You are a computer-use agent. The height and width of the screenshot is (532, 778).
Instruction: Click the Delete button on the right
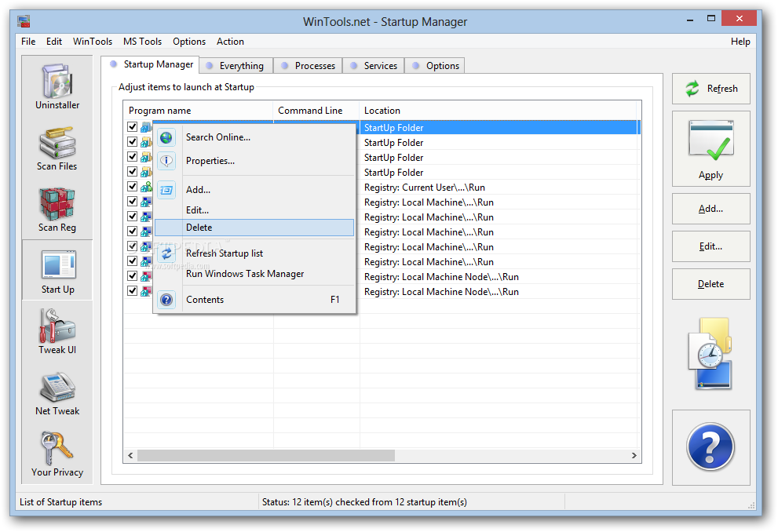point(710,284)
